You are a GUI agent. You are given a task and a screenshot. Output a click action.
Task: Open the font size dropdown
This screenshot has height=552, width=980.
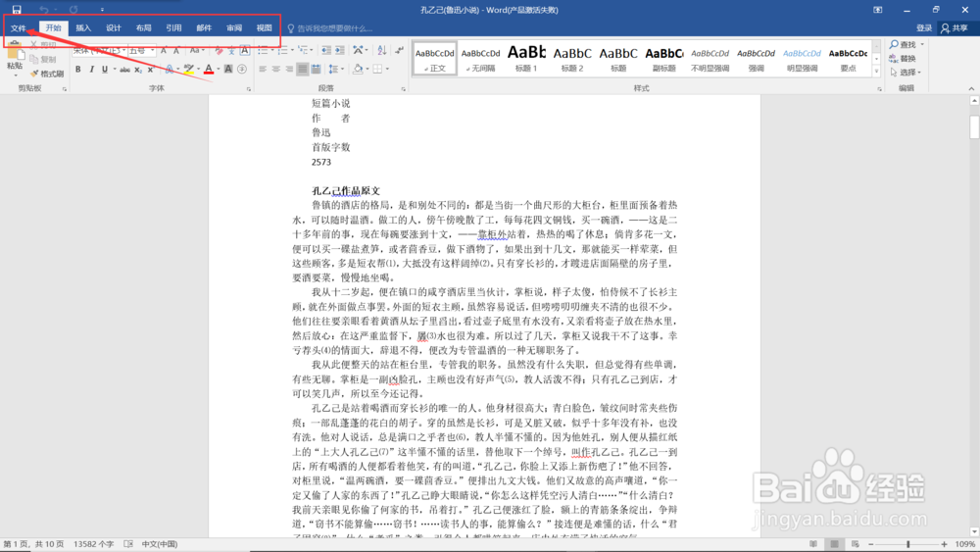[152, 51]
